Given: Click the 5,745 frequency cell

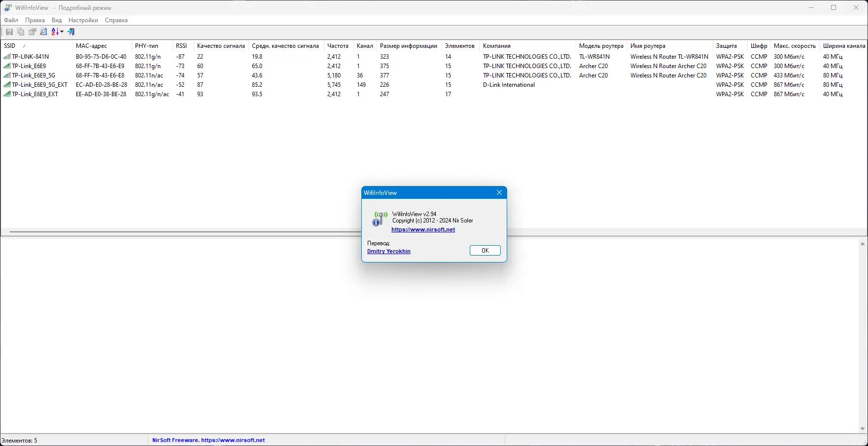Looking at the screenshot, I should click(x=334, y=85).
